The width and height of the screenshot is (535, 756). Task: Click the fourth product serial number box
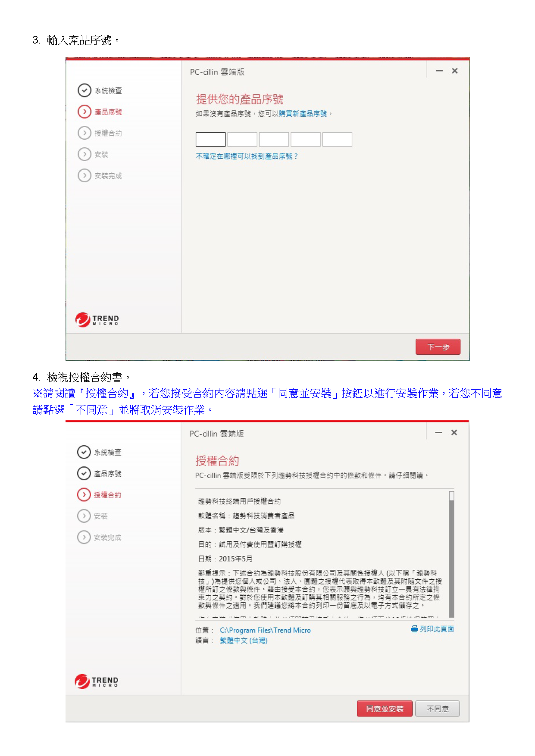pos(306,139)
